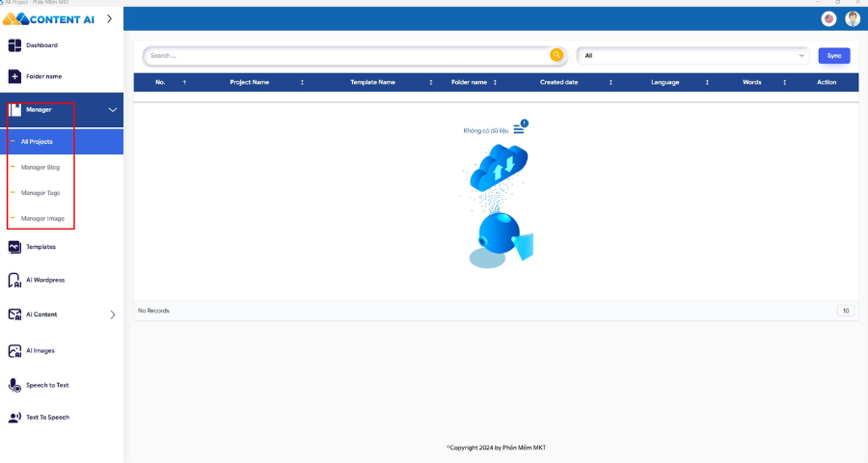This screenshot has height=463, width=868.
Task: Click the Không có dữ liệu notice icon
Action: click(x=521, y=127)
